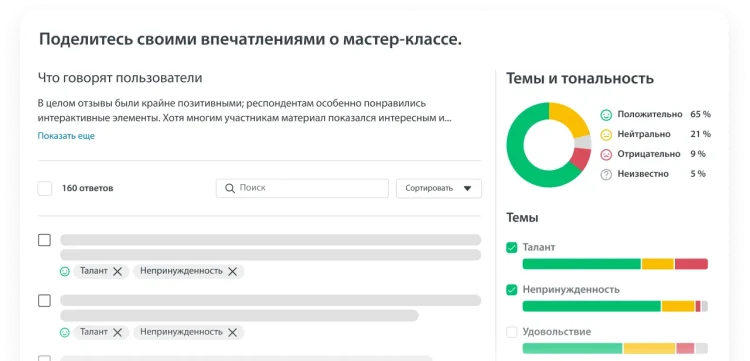The width and height of the screenshot is (750, 361).
Task: Open the first response's placeholder text
Action: click(x=270, y=247)
